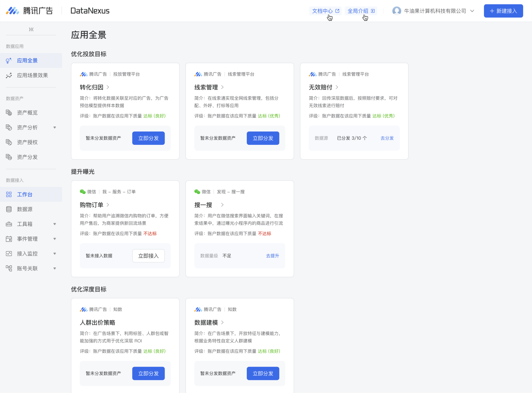532x393 pixels.
Task: Click company name 牛油果计算机科技有限公司
Action: [435, 11]
